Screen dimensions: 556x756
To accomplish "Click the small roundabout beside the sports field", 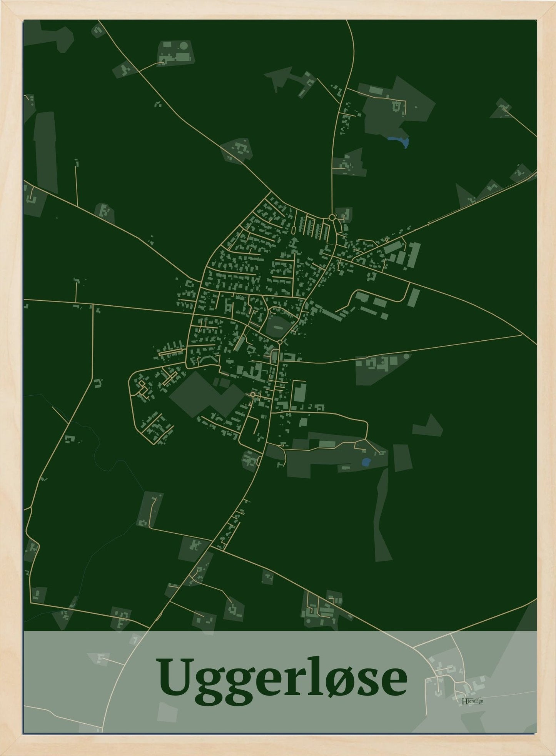I will (252, 395).
